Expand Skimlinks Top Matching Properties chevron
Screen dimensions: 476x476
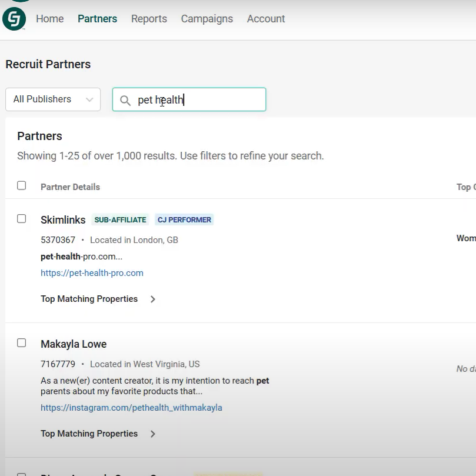click(x=153, y=299)
